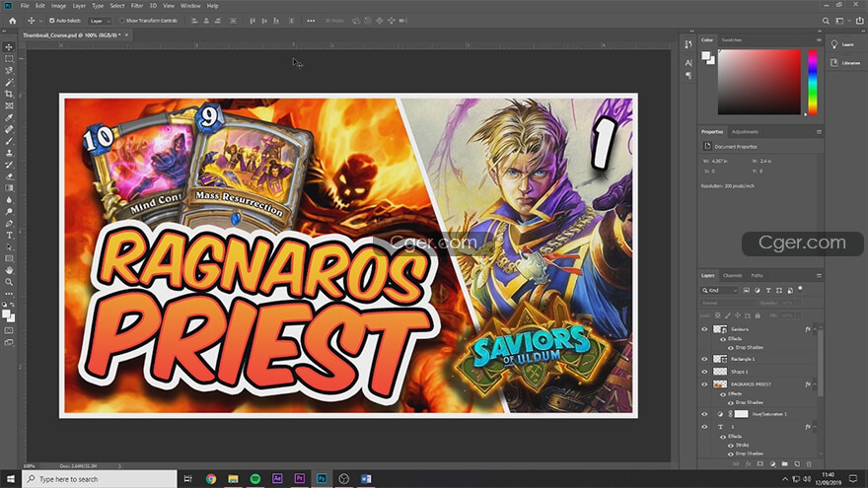The width and height of the screenshot is (868, 488).
Task: Click the Home icon in options bar
Action: (12, 21)
